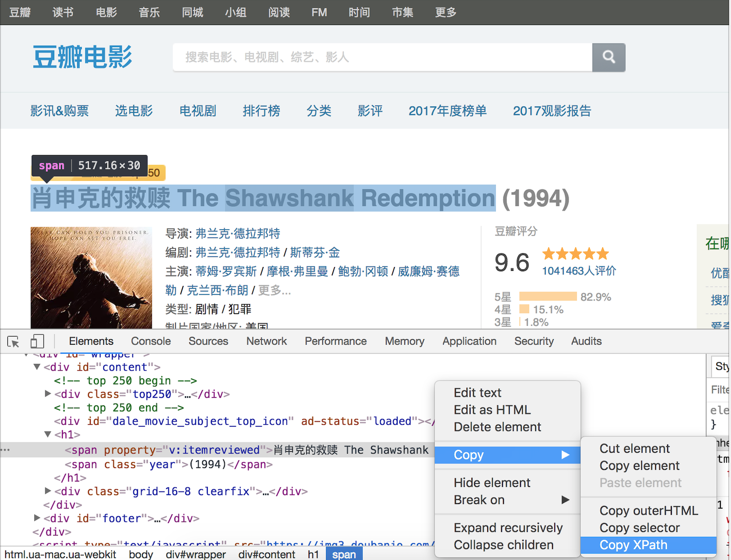Image resolution: width=731 pixels, height=560 pixels.
Task: Open the 排行榜 navigation link
Action: tap(261, 111)
